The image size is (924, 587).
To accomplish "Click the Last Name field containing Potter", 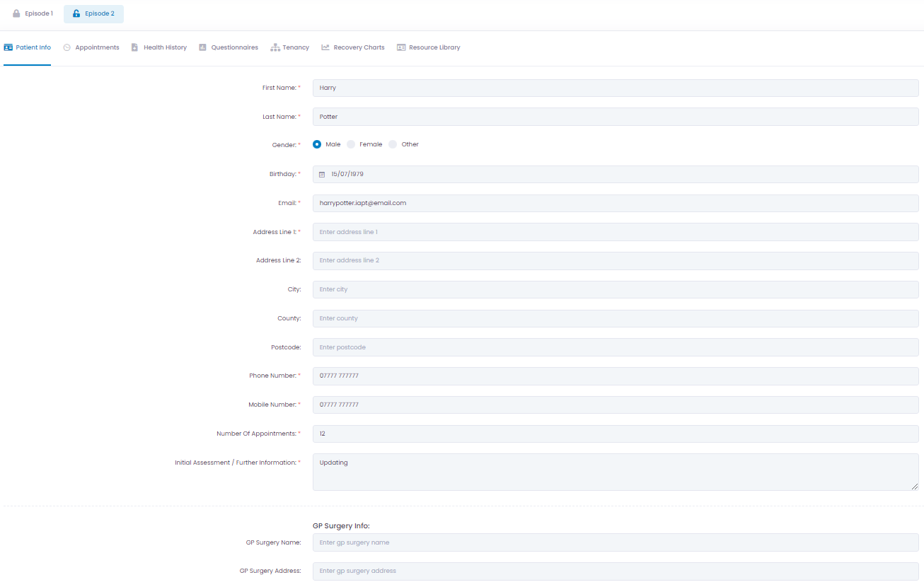I will pos(616,117).
